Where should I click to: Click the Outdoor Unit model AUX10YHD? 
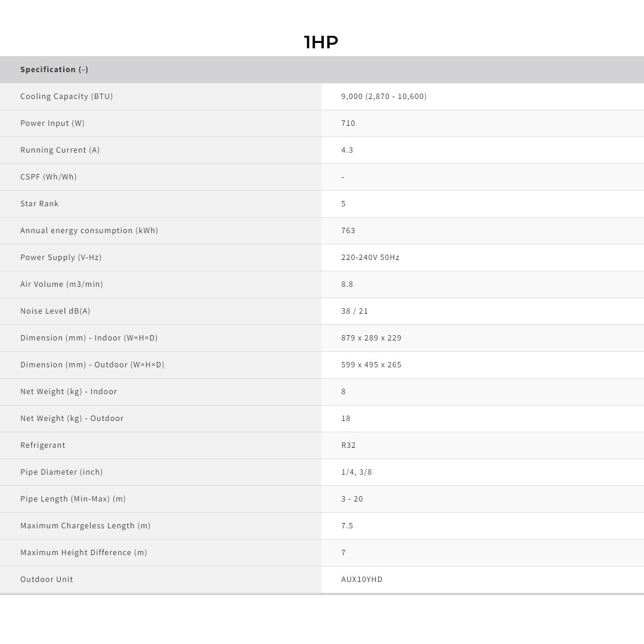[x=361, y=580]
